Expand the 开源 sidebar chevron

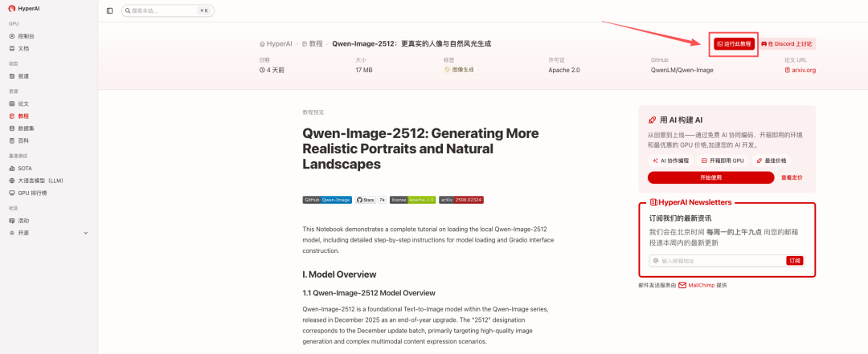pos(86,233)
